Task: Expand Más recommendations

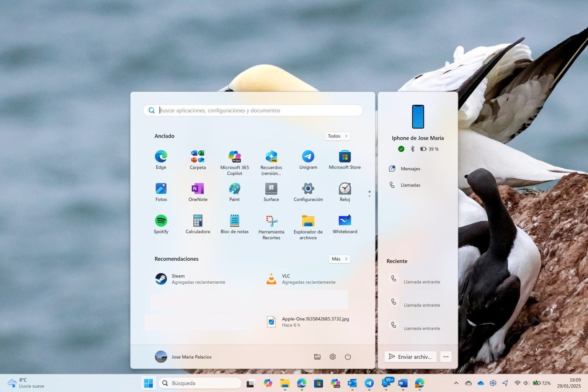Action: point(339,259)
